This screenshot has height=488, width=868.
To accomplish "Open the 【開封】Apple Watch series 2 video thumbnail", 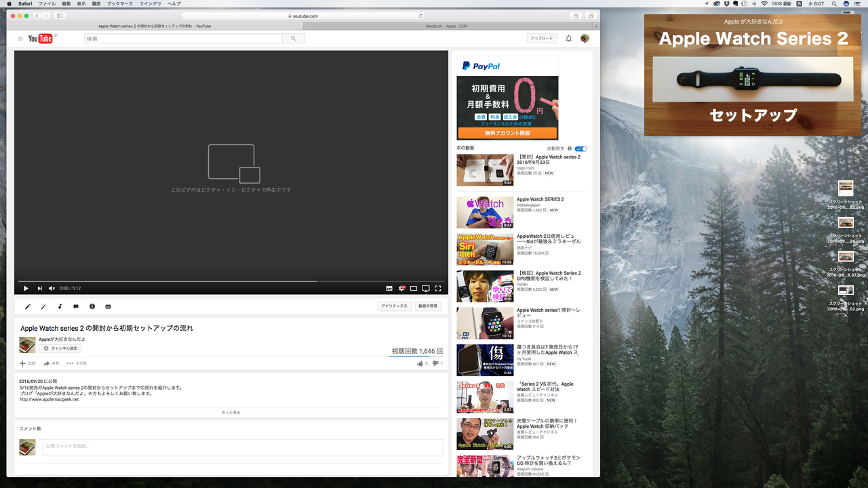I will click(x=485, y=170).
